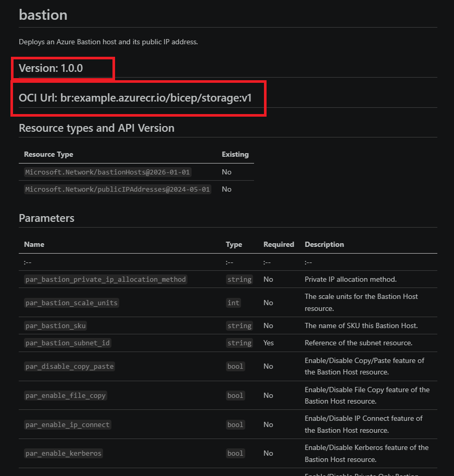Click the 'Resource Type' column header
The image size is (454, 476).
48,154
